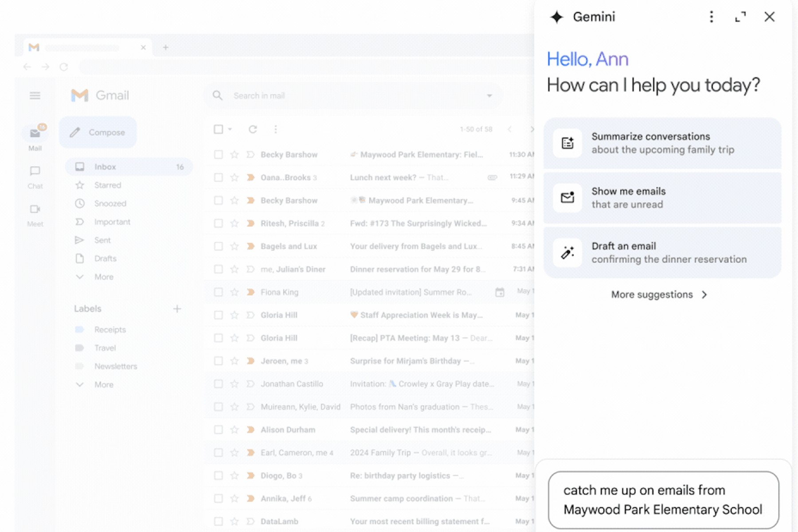Image resolution: width=798 pixels, height=532 pixels.
Task: Select the Compose pencil icon
Action: point(75,132)
